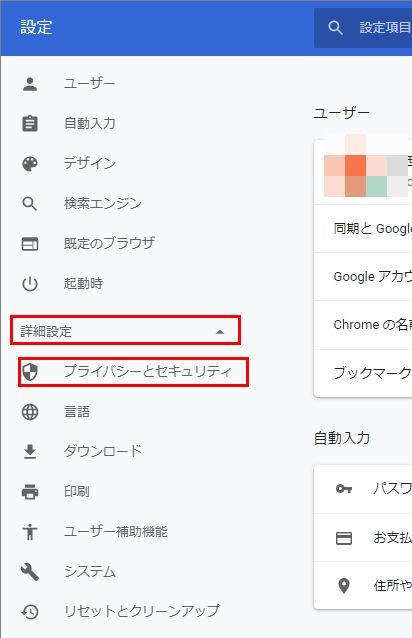This screenshot has width=412, height=638.
Task: Click the globe icon next to 言語
Action: pyautogui.click(x=30, y=412)
